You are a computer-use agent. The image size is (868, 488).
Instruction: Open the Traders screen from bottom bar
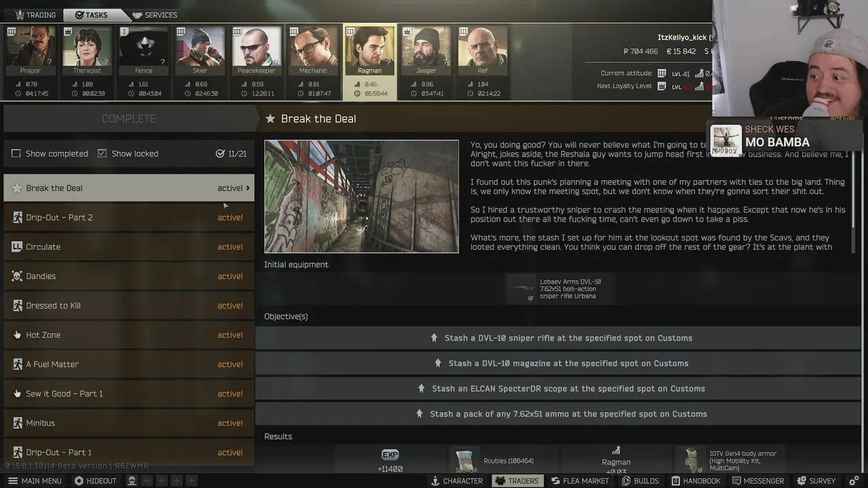pyautogui.click(x=517, y=481)
